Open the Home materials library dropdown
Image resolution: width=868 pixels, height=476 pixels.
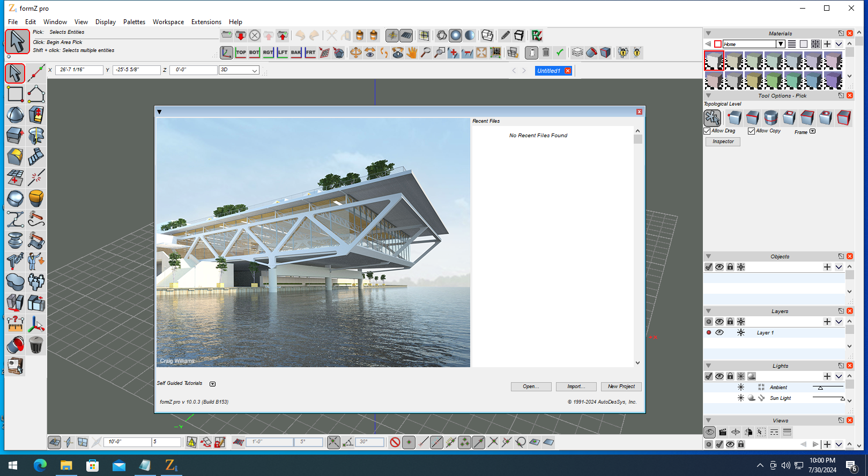coord(781,44)
